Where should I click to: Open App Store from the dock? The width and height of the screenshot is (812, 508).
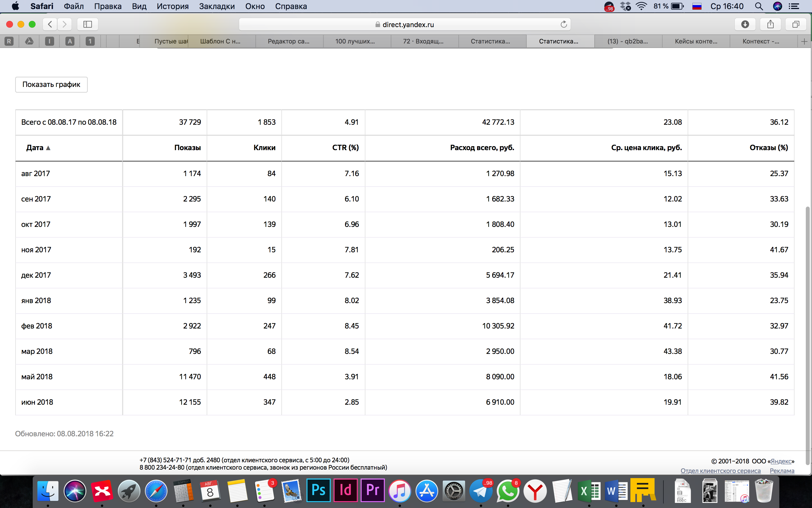coord(427,491)
